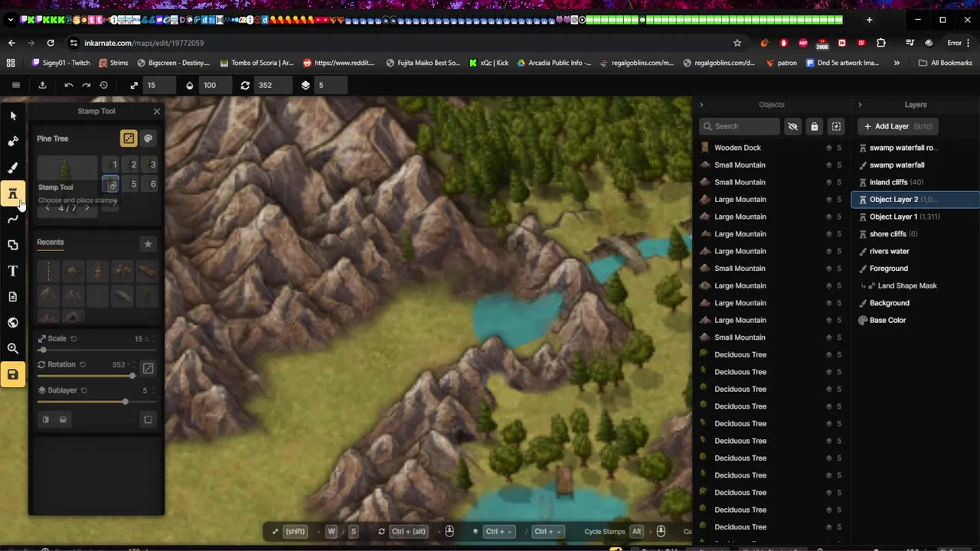Open the Strims bookmark
The width and height of the screenshot is (980, 551).
[113, 63]
